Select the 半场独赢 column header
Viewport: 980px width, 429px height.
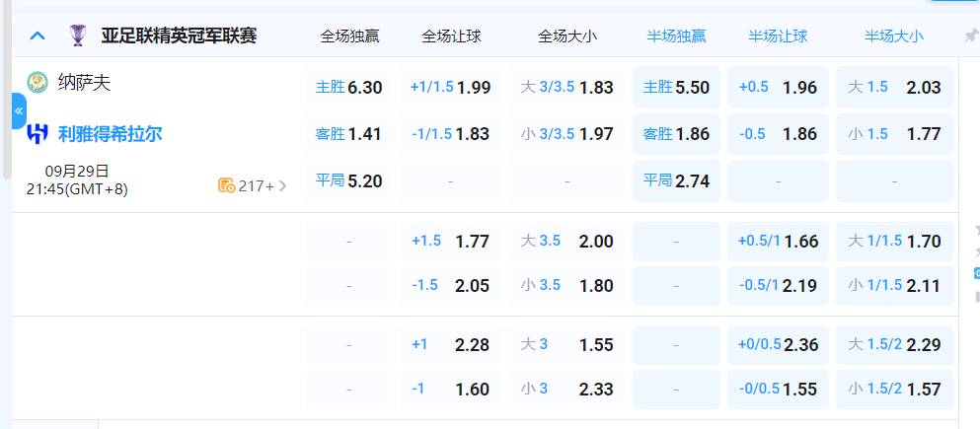tap(676, 36)
